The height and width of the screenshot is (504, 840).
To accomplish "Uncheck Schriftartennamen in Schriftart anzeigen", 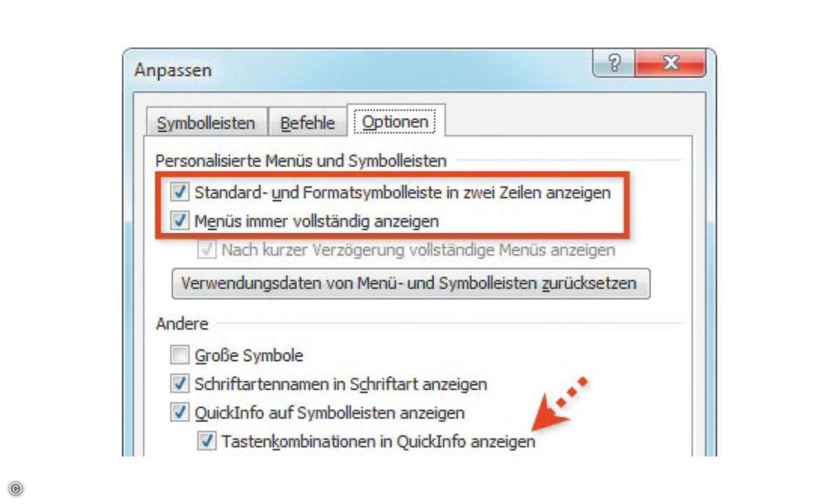I will (181, 384).
